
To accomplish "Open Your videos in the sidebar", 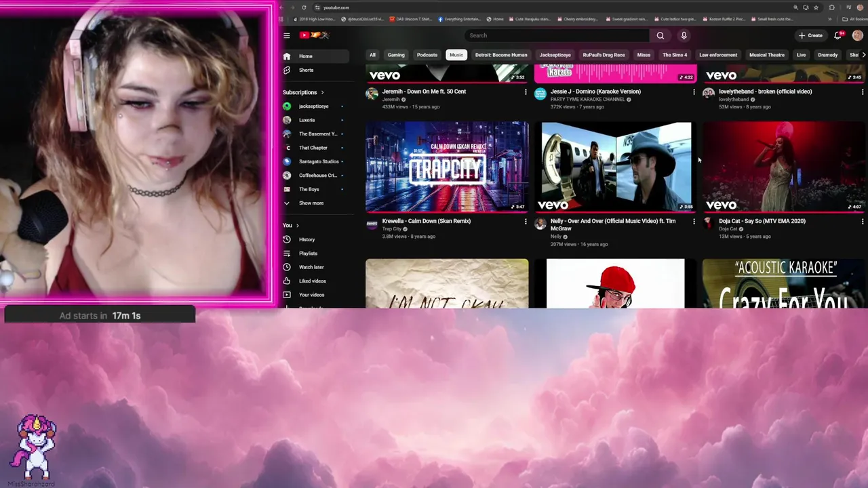I will coord(315,295).
